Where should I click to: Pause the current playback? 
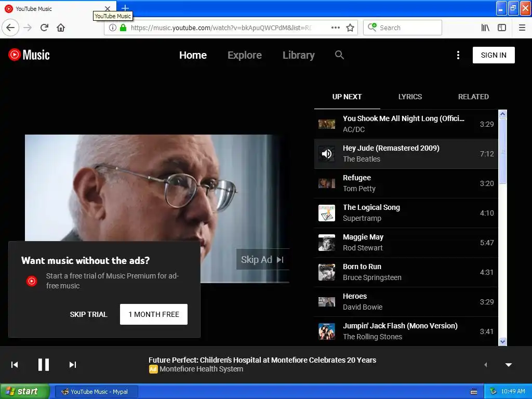click(x=44, y=365)
